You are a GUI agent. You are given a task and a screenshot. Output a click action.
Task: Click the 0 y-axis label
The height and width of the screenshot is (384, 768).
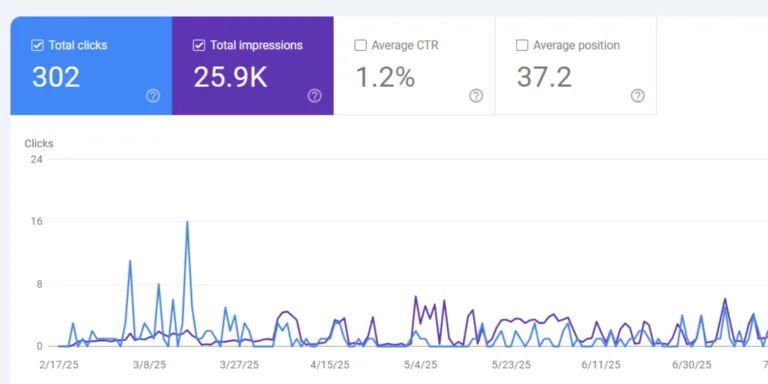click(x=40, y=346)
